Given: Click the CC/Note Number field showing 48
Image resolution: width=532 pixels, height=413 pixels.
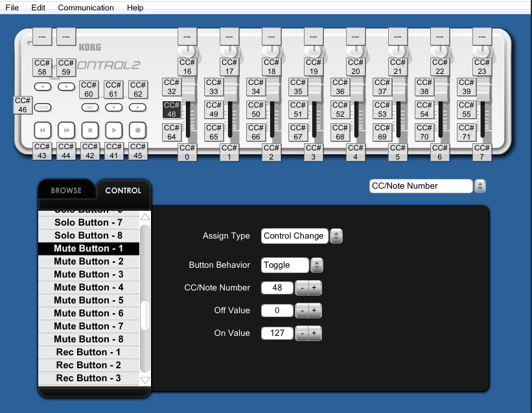Looking at the screenshot, I should click(277, 288).
